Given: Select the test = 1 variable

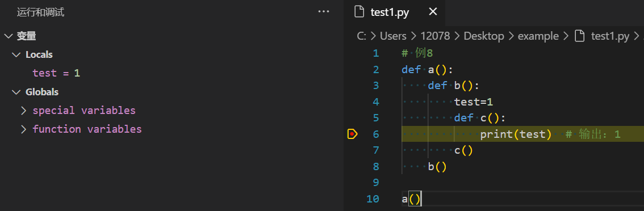Looking at the screenshot, I should [x=56, y=73].
